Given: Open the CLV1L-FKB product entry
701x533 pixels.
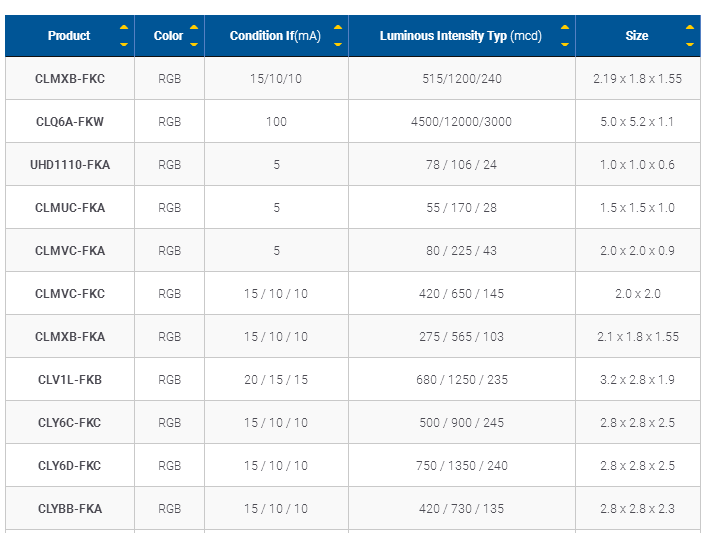Looking at the screenshot, I should point(70,380).
